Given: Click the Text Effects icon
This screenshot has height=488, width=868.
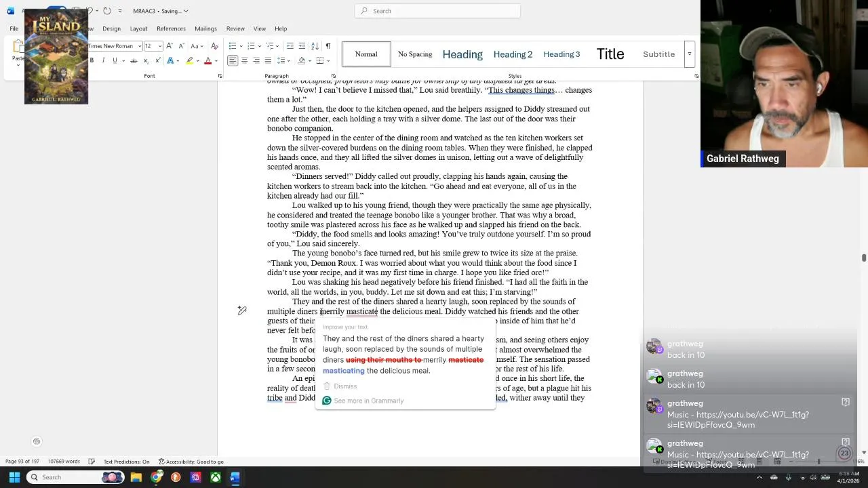Looking at the screenshot, I should point(170,60).
